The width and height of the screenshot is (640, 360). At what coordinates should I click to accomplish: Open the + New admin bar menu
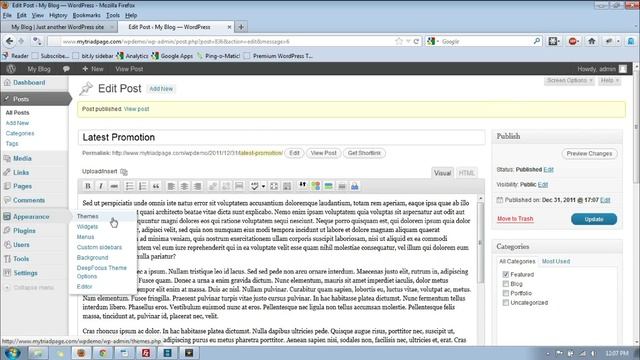coord(93,69)
